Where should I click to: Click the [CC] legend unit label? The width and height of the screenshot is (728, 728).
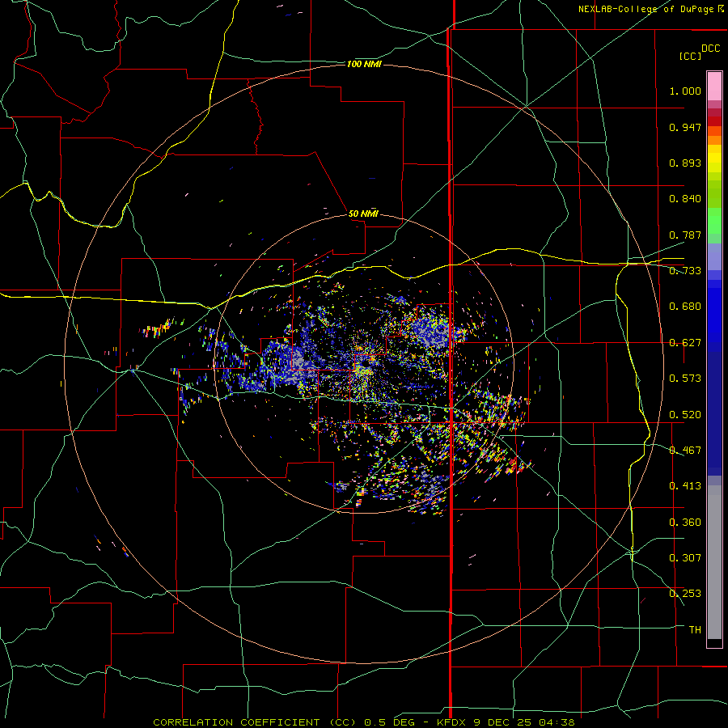pyautogui.click(x=690, y=56)
